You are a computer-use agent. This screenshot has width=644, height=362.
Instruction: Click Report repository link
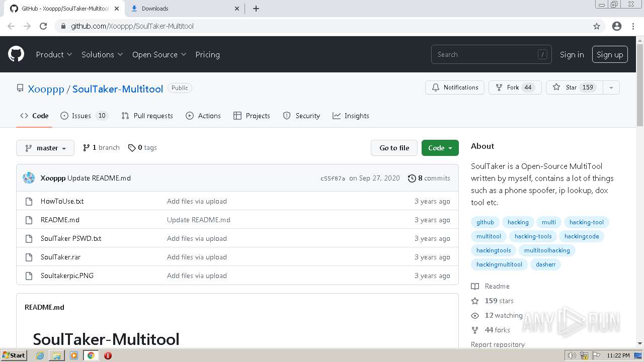coord(498,344)
